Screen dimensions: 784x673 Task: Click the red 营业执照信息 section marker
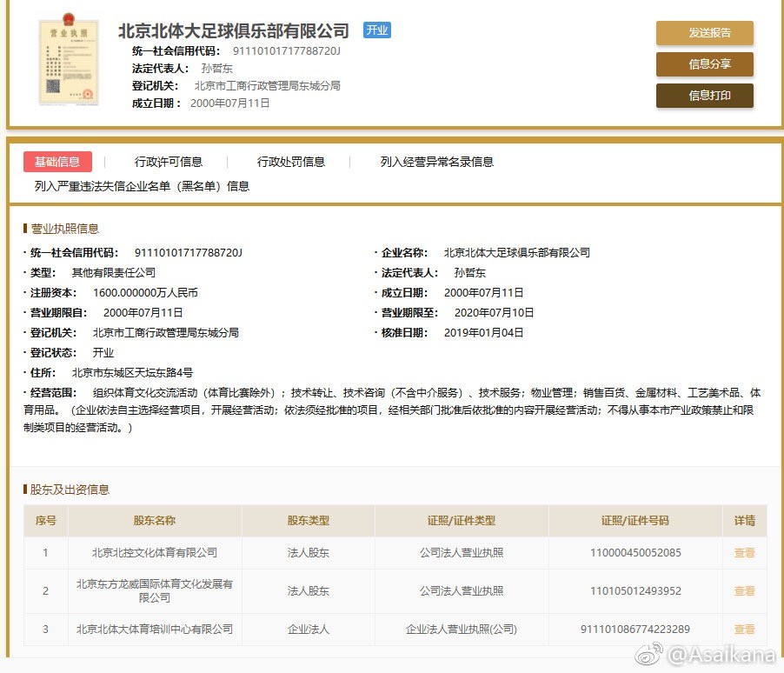click(x=25, y=228)
